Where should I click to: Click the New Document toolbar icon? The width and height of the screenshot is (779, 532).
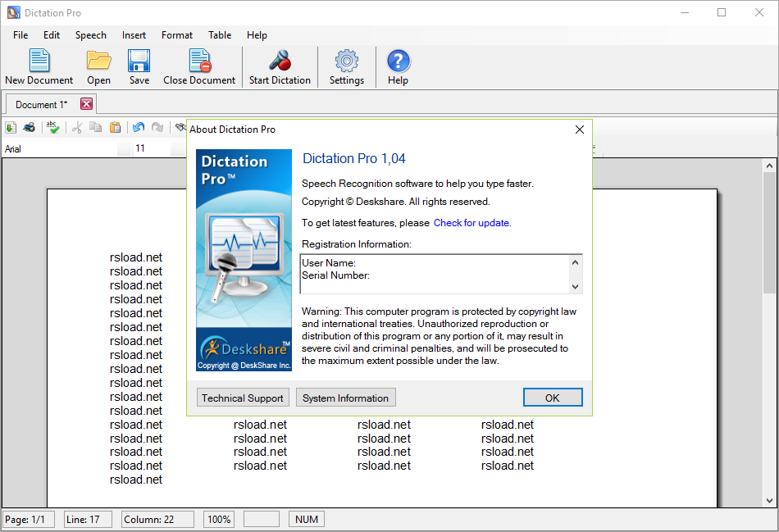point(39,61)
